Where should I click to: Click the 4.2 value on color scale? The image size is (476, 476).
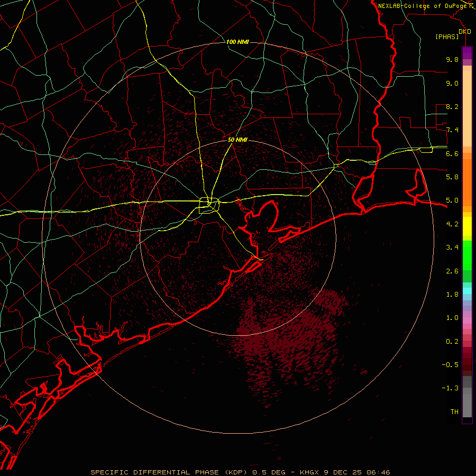click(x=452, y=224)
